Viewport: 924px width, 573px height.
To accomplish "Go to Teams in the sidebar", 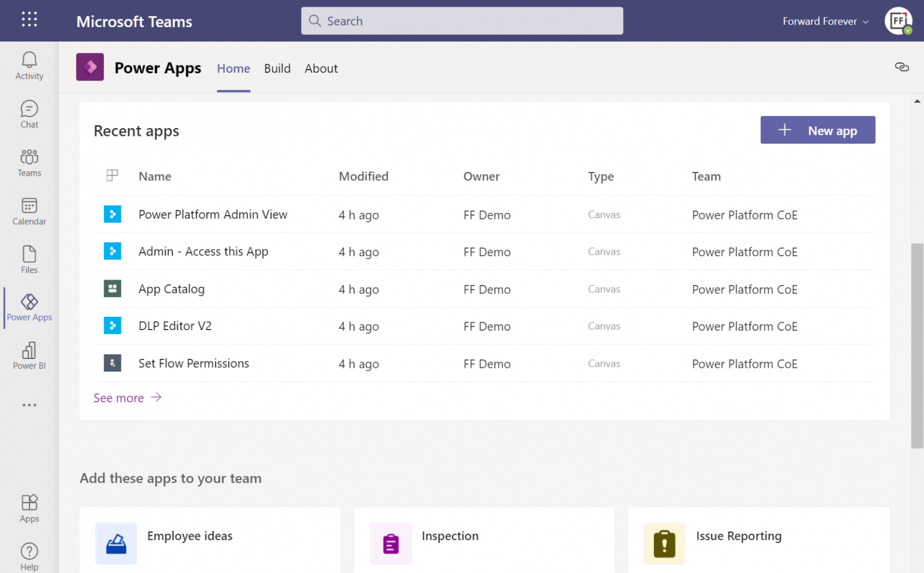I will (x=29, y=162).
